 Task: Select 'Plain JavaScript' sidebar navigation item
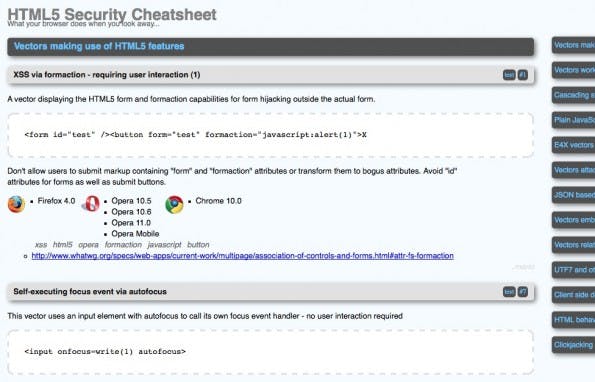click(x=573, y=120)
